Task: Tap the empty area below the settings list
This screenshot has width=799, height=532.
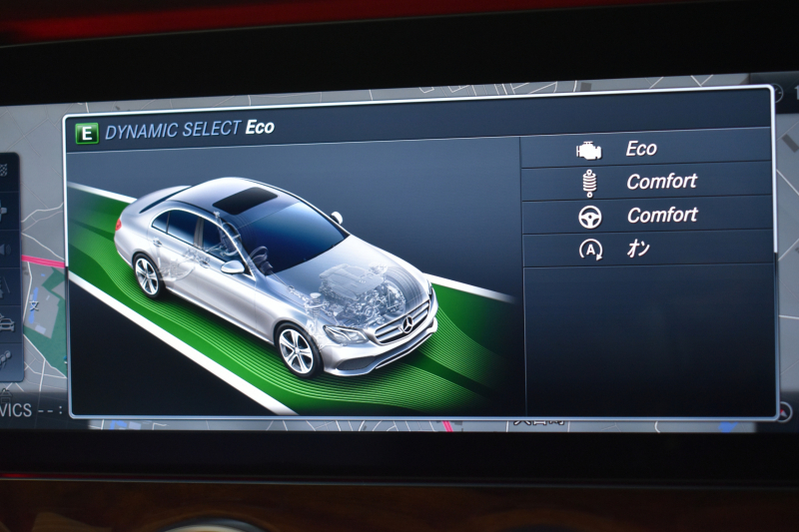Action: [x=647, y=339]
